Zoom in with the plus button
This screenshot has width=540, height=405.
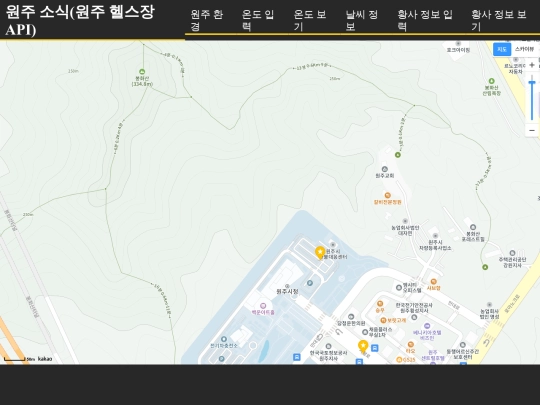(x=532, y=65)
